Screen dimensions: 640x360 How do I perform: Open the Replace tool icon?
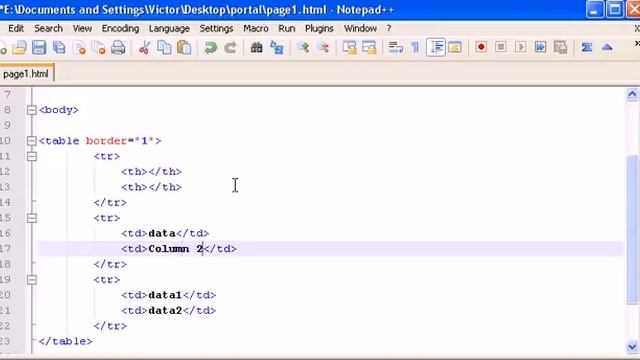click(x=277, y=48)
